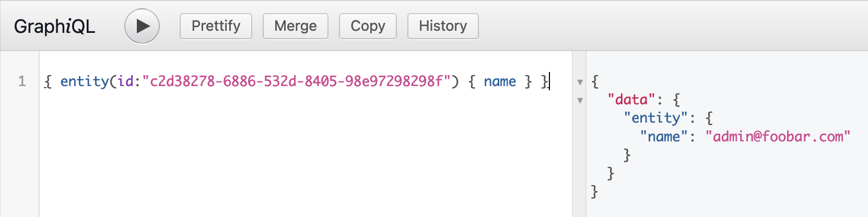
Task: Select line number 1 in the gutter
Action: 22,81
